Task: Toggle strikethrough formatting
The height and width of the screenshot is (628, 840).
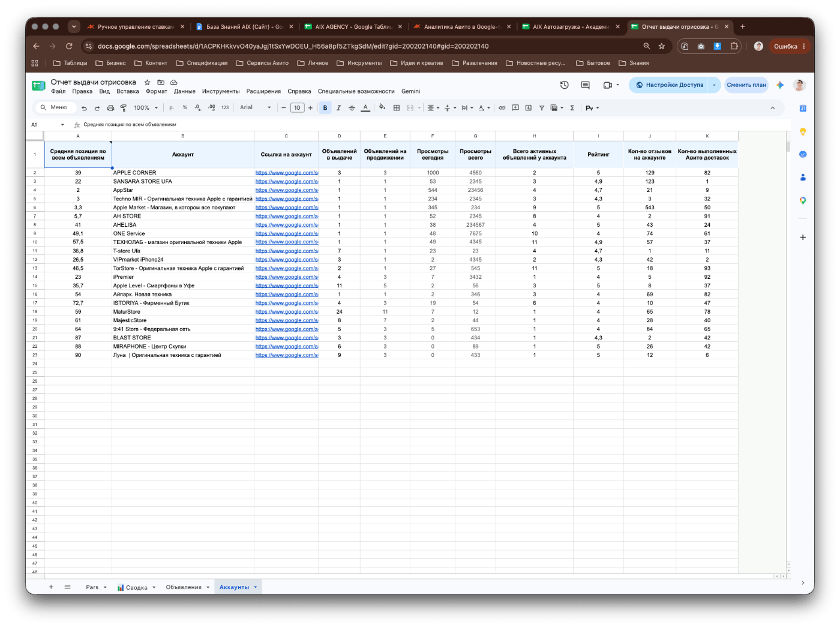Action: [x=352, y=108]
